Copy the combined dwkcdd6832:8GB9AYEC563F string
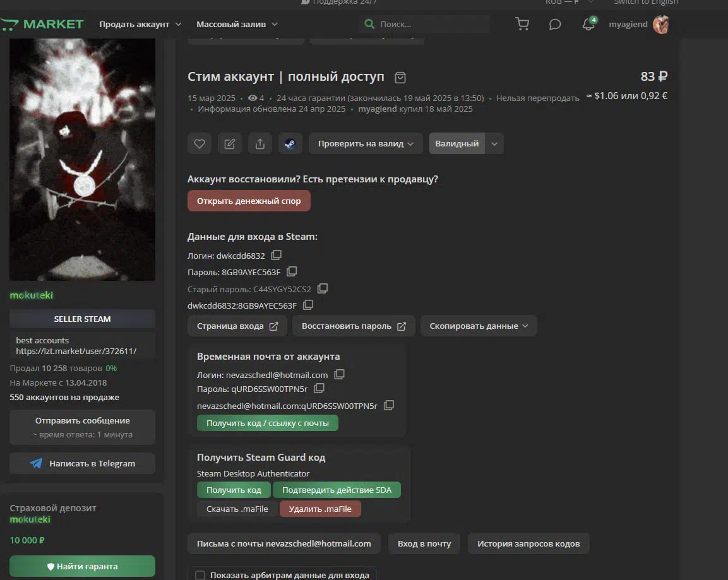 click(x=308, y=305)
